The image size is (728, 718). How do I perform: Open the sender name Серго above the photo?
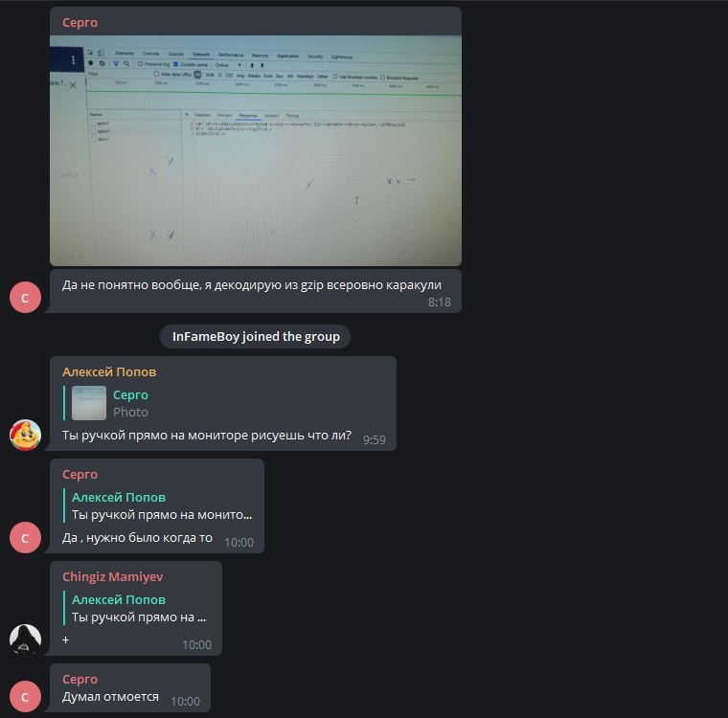pos(80,22)
